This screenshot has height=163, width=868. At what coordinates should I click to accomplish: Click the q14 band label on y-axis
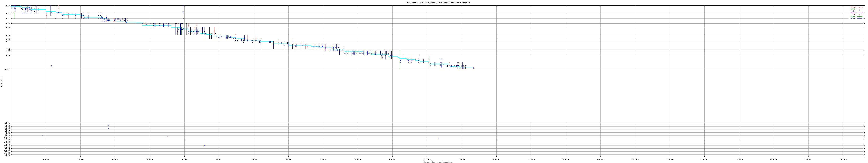8,35
